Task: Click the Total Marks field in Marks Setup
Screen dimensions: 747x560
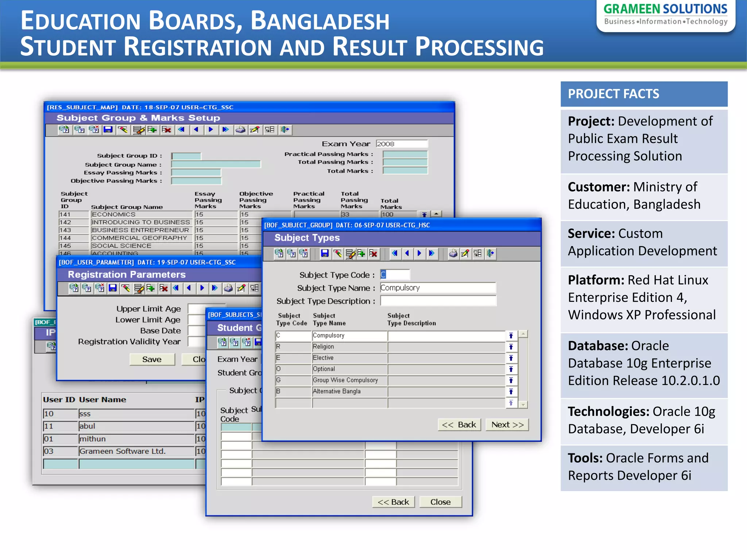Action: 405,171
